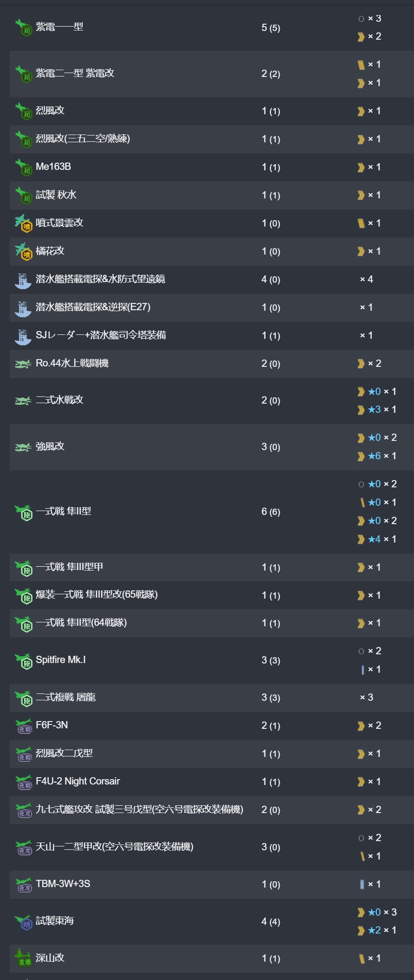
Task: Click the ★4 × 1 proficiency entry of 一式戦 隼II型
Action: 377,539
